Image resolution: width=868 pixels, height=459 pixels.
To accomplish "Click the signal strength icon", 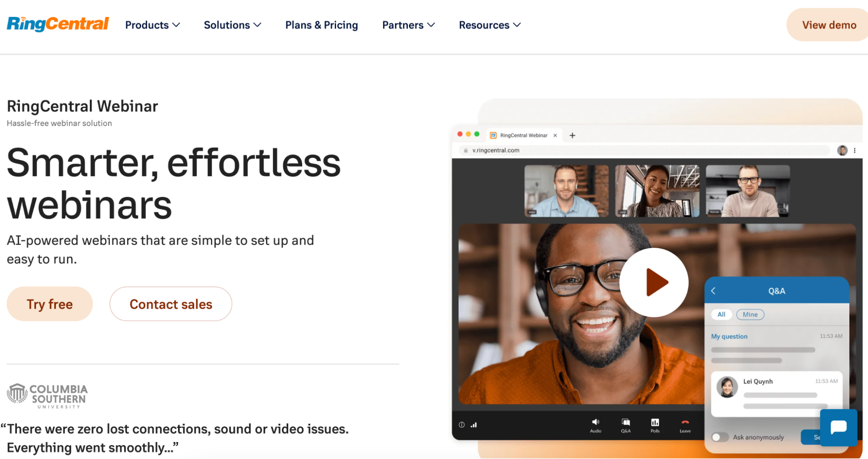I will (474, 425).
